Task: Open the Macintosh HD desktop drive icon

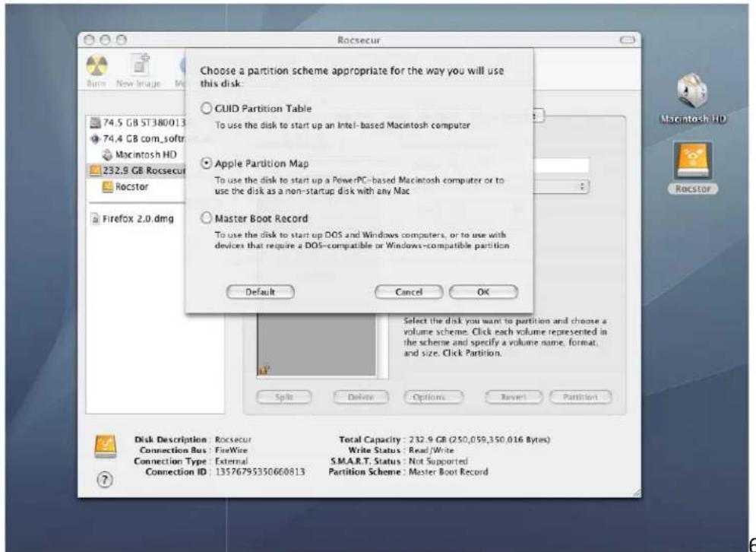Action: pos(692,92)
